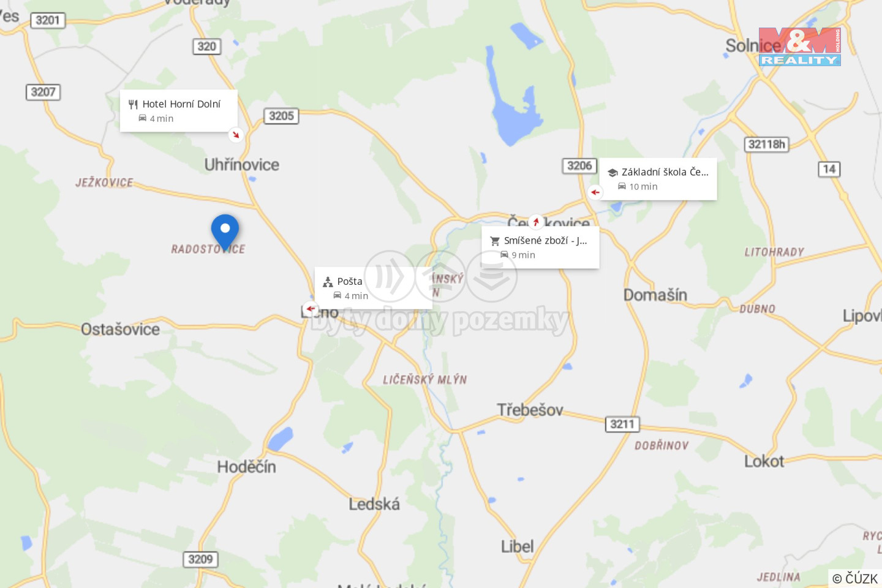
Task: Click the blue location pin at Radostovice
Action: coord(225,232)
